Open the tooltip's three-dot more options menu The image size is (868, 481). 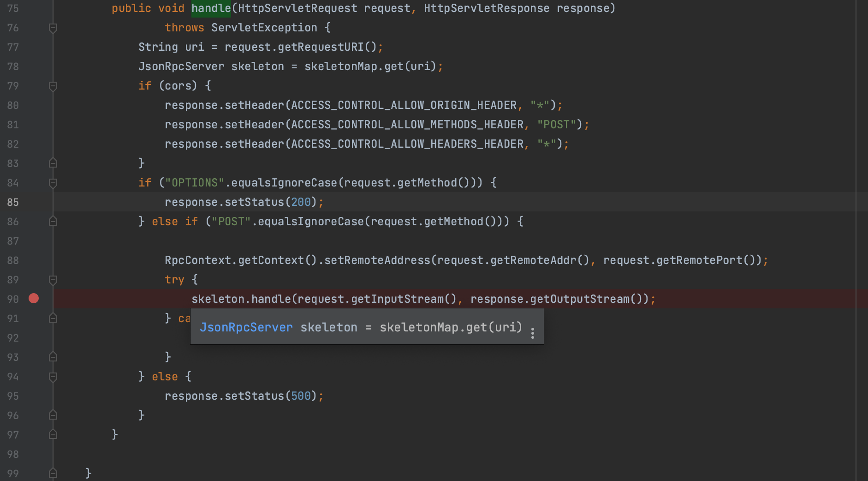[x=533, y=333]
